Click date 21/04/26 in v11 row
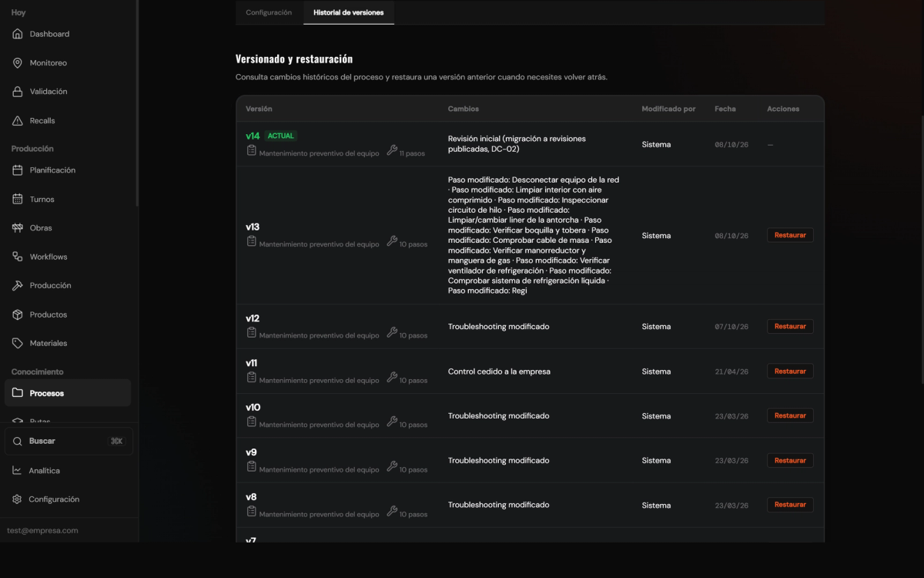Screen dimensions: 924x578 click(731, 371)
